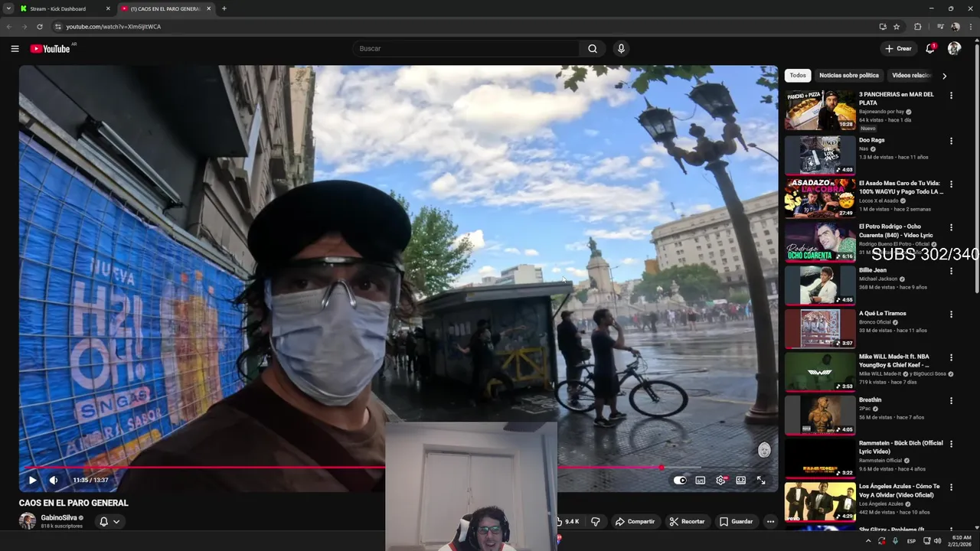
Task: Open options for El Asado Mas Caro video
Action: [951, 184]
